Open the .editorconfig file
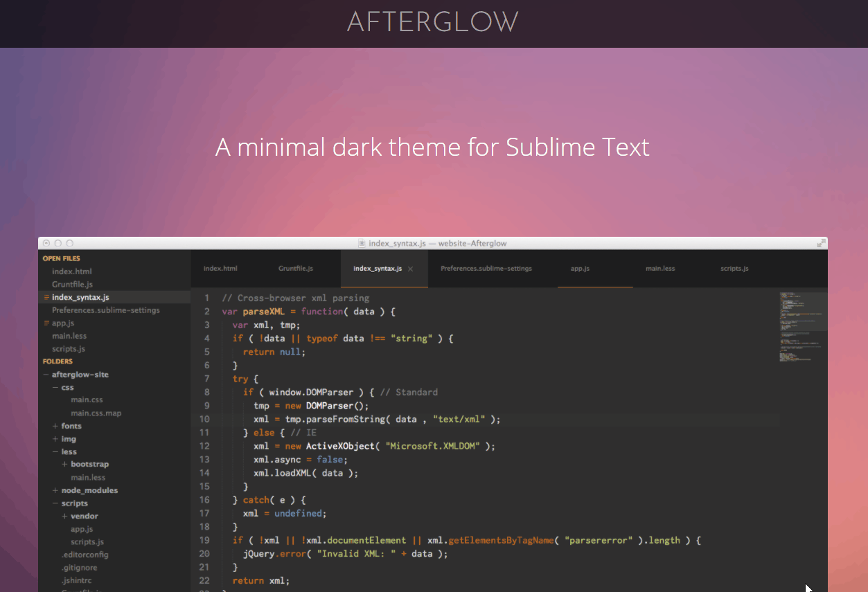The height and width of the screenshot is (592, 868). (85, 555)
